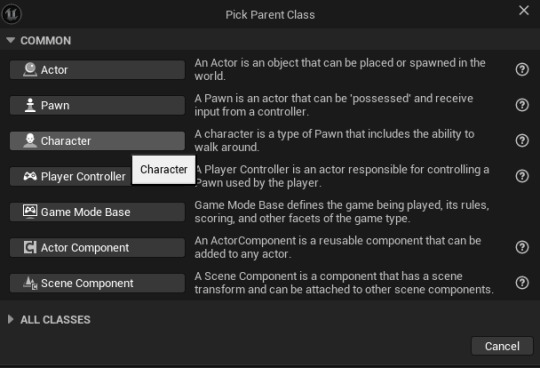This screenshot has height=368, width=540.
Task: Open the help icon for Scene Component
Action: (522, 283)
